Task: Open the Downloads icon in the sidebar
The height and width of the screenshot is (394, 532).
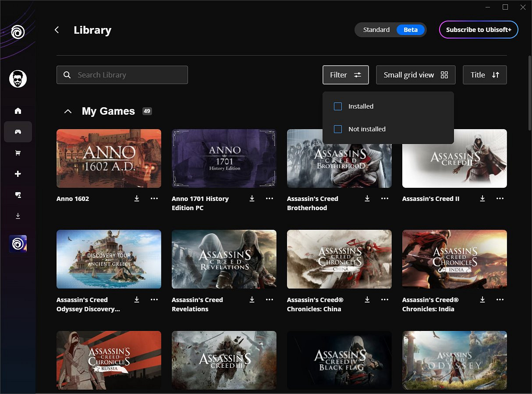Action: coord(18,216)
